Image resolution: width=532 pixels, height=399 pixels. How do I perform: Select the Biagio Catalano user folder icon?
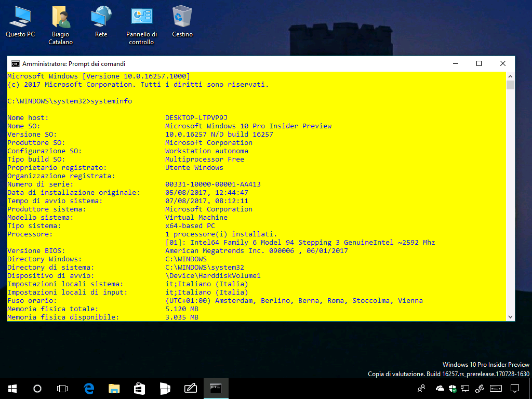60,25
